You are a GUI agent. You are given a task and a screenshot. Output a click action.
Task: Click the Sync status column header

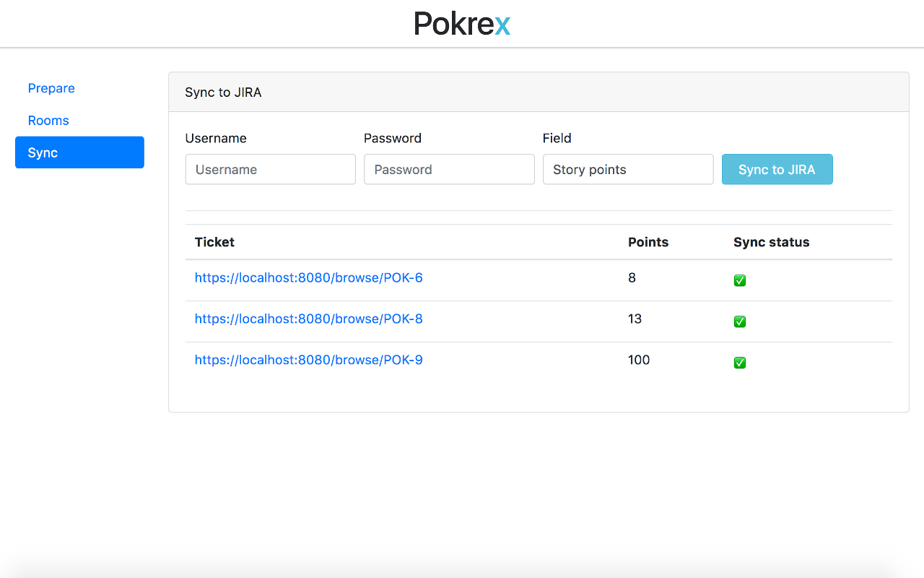click(771, 242)
